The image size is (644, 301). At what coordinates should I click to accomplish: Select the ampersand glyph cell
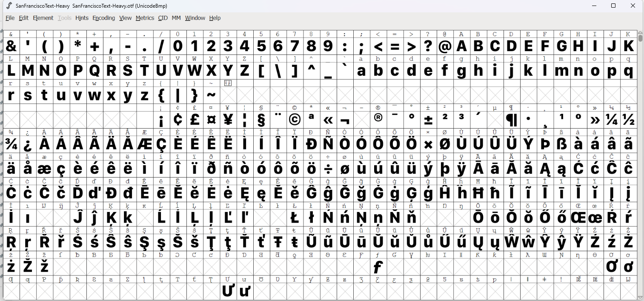[x=11, y=46]
